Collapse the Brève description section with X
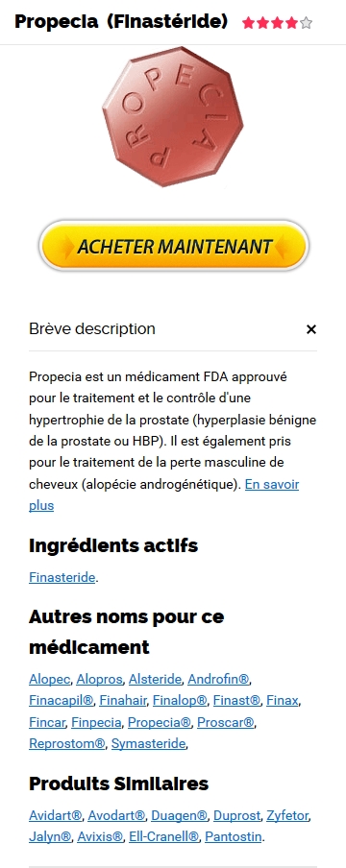The image size is (346, 868). click(x=311, y=329)
